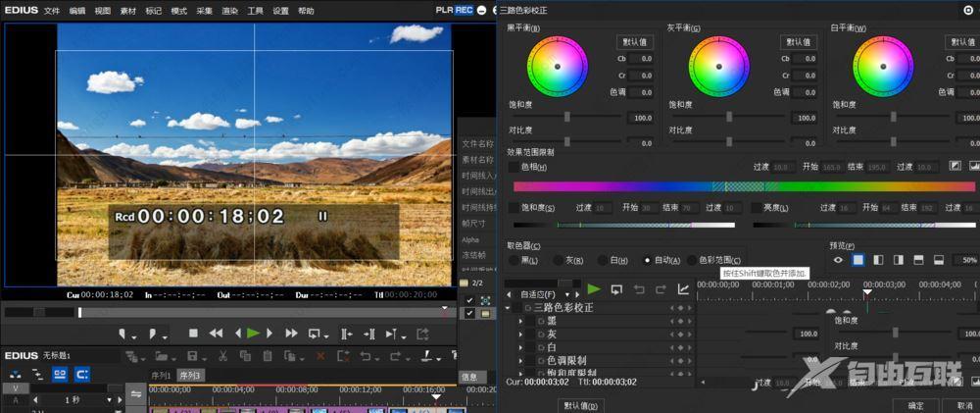Play the preview with the green player arrow

pyautogui.click(x=253, y=334)
